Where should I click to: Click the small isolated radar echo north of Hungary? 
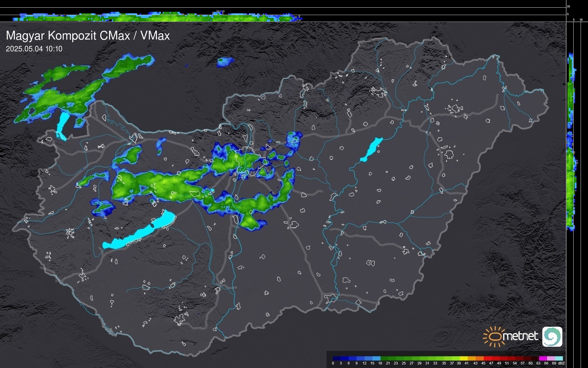[x=225, y=62]
